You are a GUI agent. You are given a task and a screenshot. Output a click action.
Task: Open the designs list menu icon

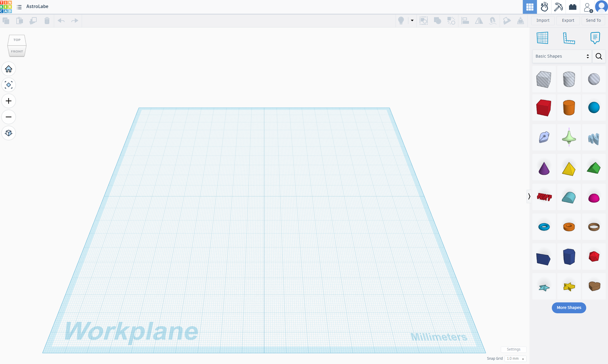coord(19,7)
